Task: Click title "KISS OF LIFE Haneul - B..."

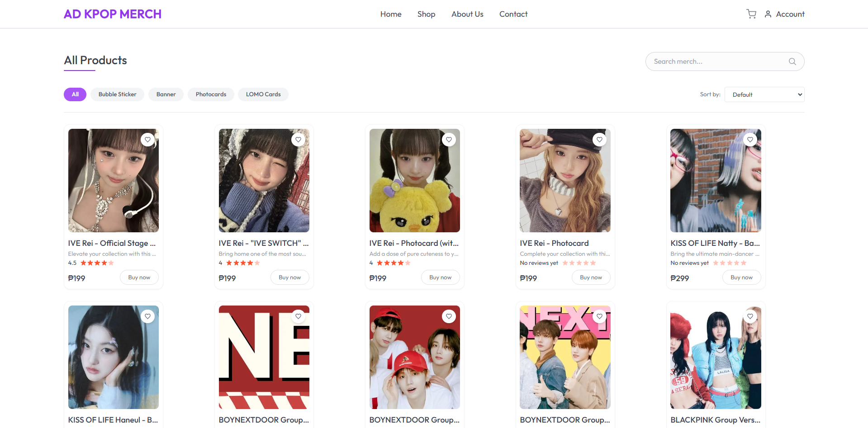Action: [x=113, y=420]
